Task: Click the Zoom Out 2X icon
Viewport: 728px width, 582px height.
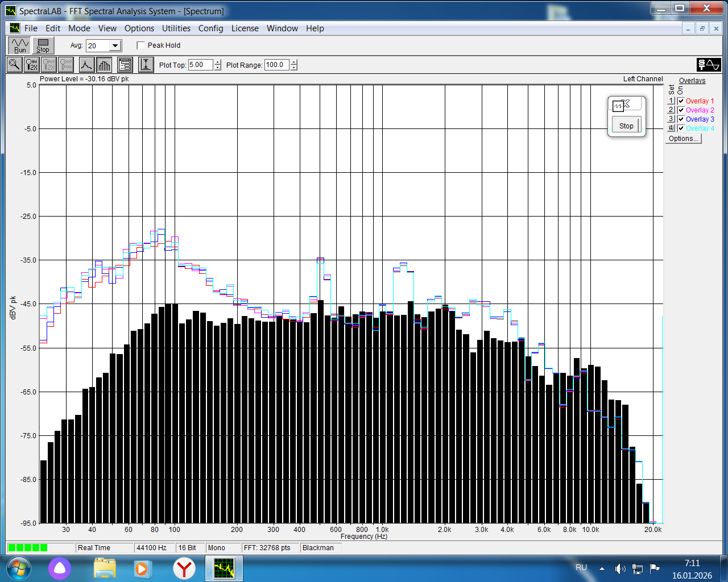Action: (49, 65)
